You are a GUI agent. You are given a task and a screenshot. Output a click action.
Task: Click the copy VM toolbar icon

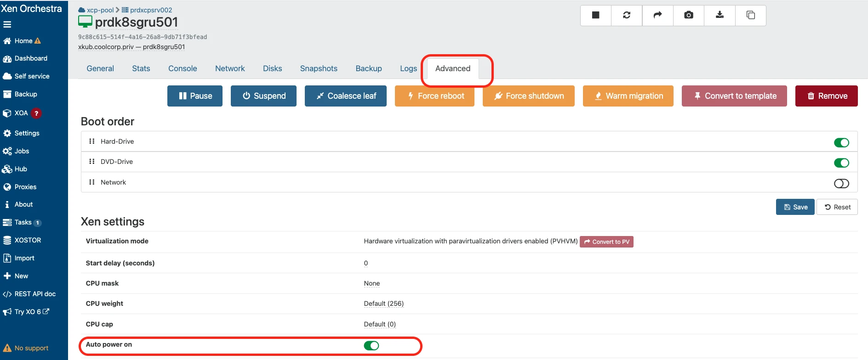(751, 15)
